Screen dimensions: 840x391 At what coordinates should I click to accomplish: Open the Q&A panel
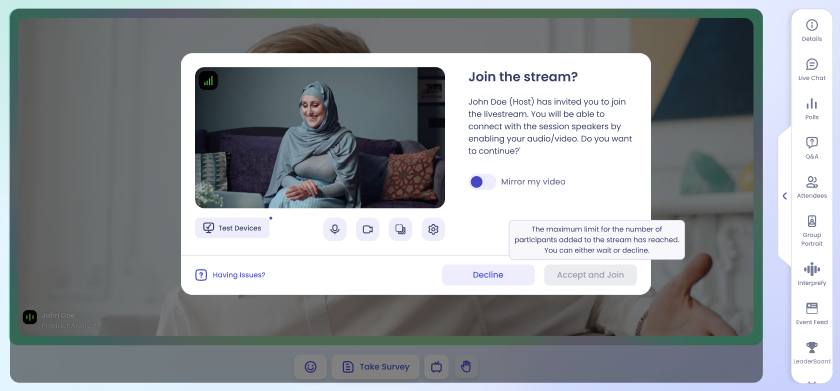812,148
